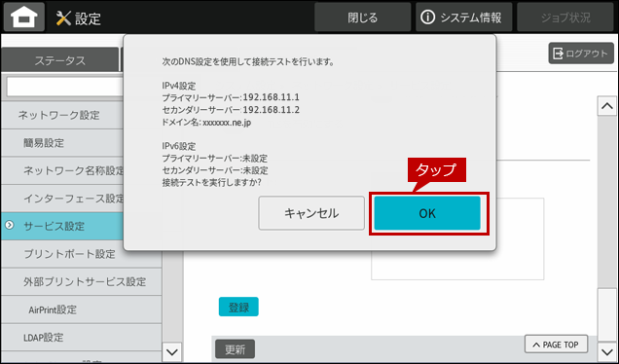Open ネットワーク名称設定 menu item
This screenshot has width=619, height=364.
[x=62, y=170]
